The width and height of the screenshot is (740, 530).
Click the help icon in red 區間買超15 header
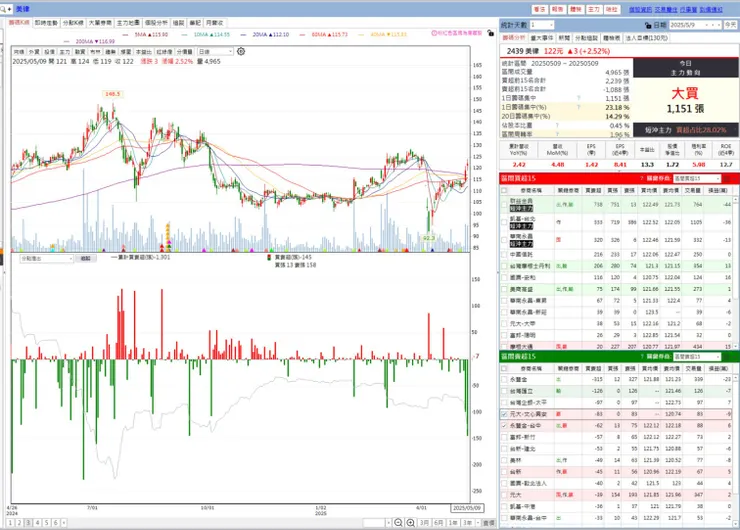pos(642,178)
